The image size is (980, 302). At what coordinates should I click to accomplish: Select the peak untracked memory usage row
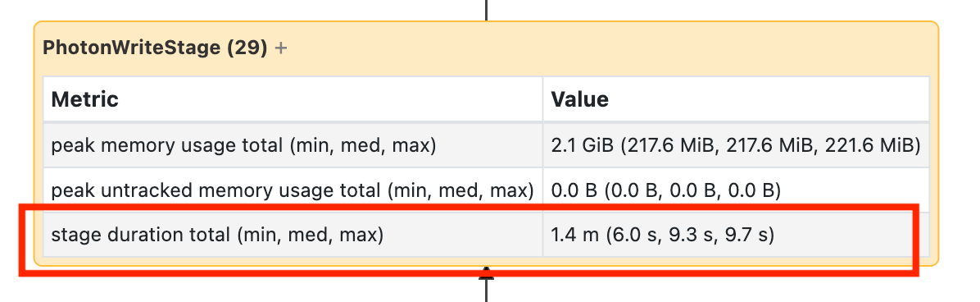[x=486, y=190]
